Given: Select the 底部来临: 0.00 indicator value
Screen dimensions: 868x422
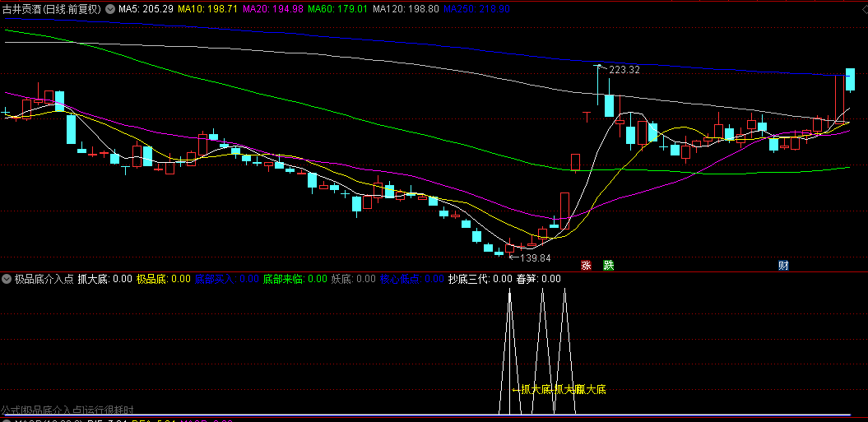Looking at the screenshot, I should click(295, 279).
